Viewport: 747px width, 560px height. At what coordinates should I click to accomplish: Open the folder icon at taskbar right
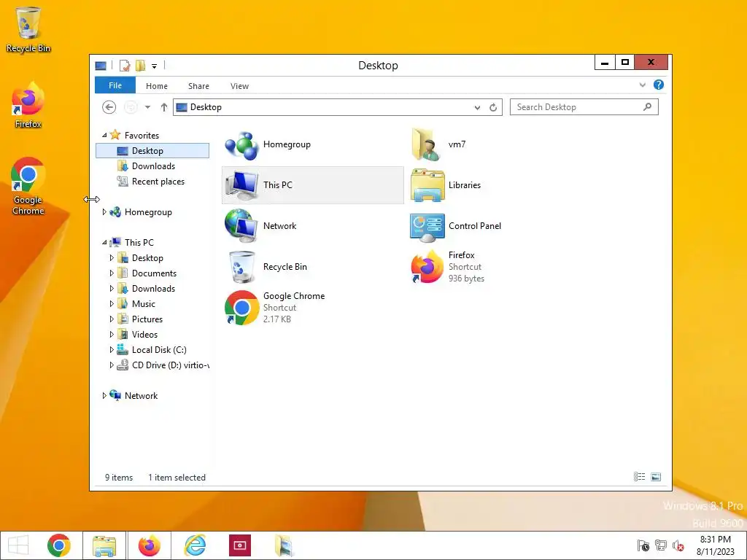pos(284,545)
